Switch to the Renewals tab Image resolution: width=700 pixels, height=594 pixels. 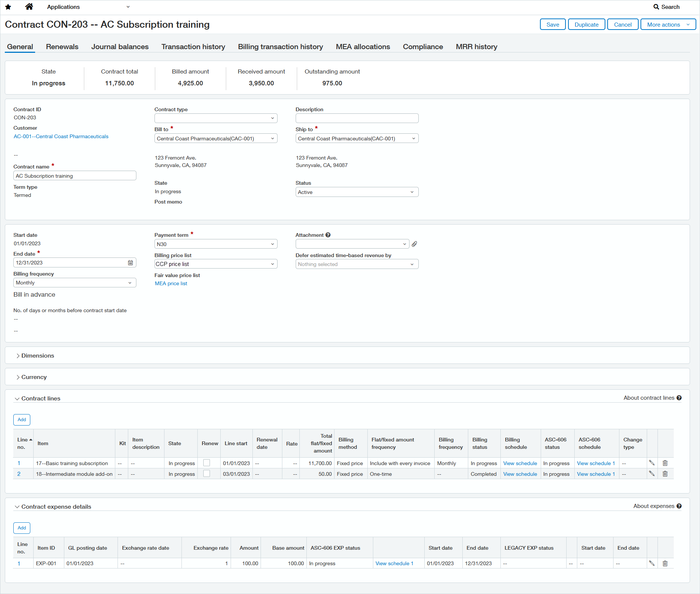[62, 47]
